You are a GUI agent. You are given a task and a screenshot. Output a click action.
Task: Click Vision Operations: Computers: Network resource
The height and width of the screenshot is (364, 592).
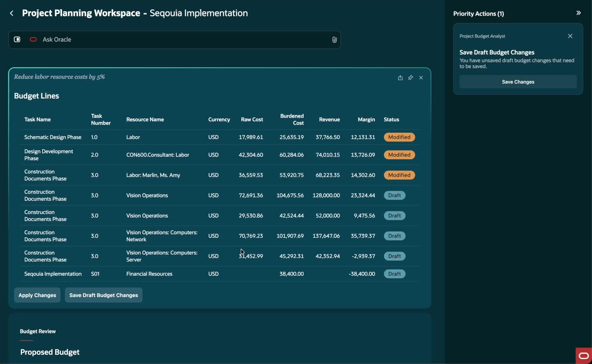coord(162,236)
